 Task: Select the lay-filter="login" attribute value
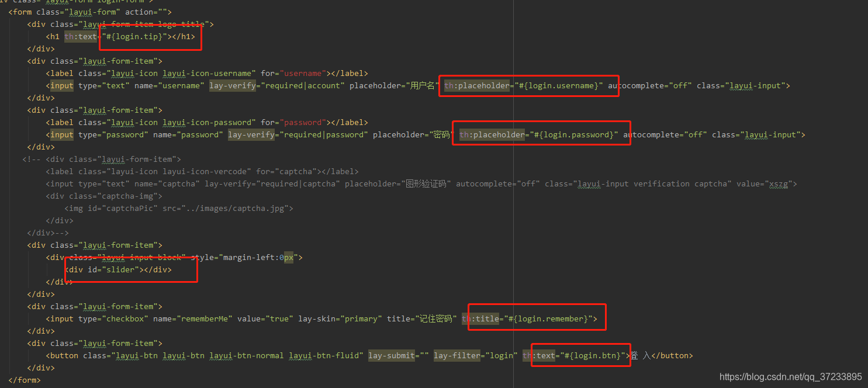(x=501, y=355)
